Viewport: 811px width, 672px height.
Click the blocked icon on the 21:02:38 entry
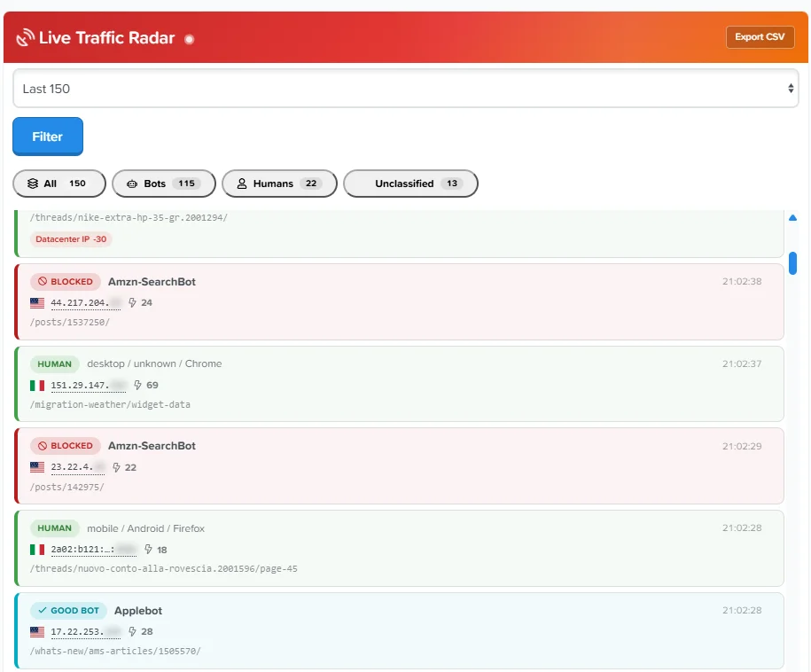click(x=43, y=281)
